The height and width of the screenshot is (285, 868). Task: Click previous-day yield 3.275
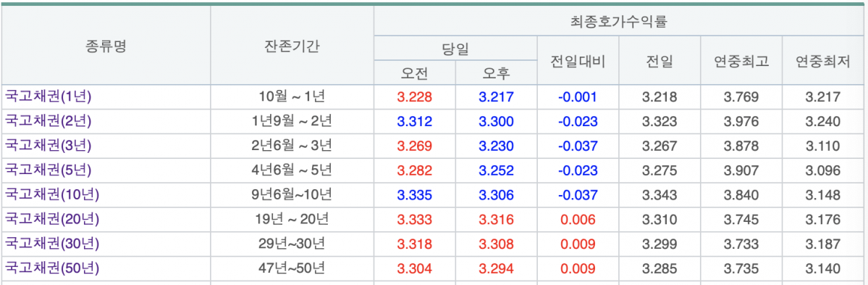660,170
